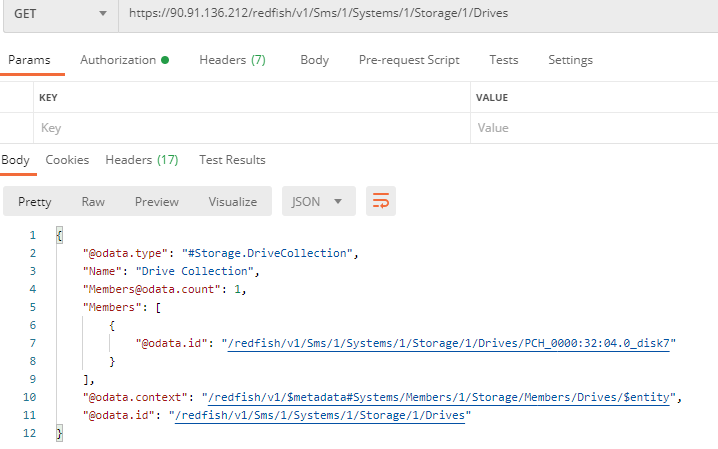This screenshot has height=449, width=718.
Task: Show response Cookies tab
Action: coord(67,160)
